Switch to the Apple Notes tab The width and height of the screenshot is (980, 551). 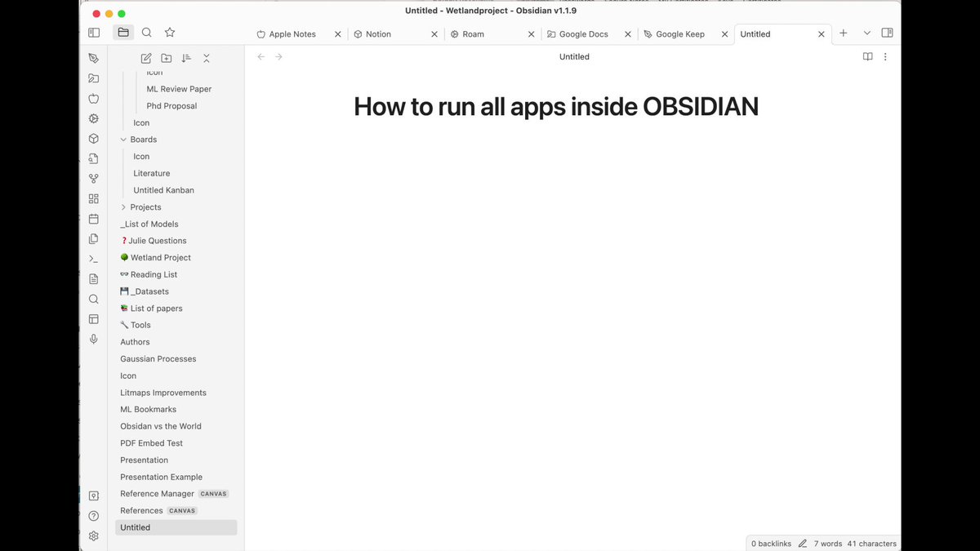click(292, 34)
